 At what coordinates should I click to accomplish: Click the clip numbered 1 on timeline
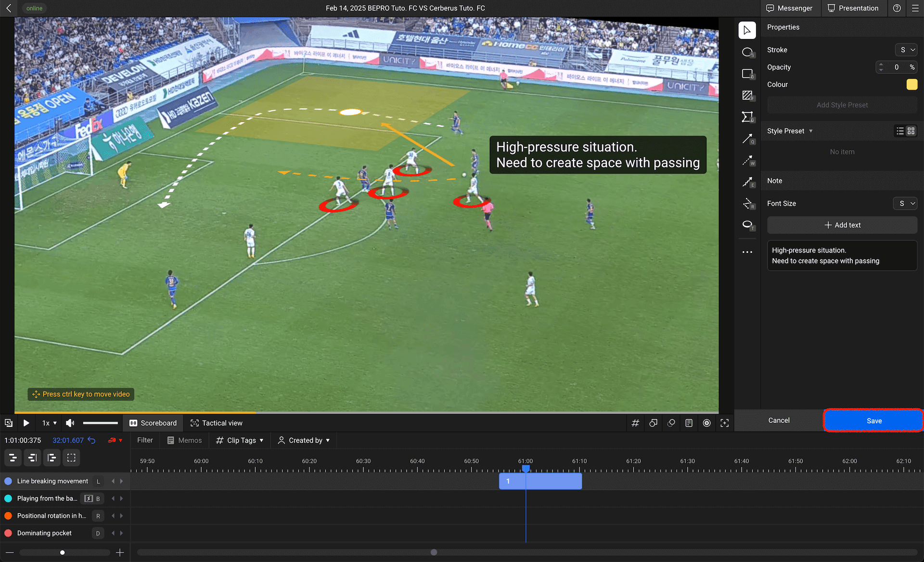click(x=540, y=481)
